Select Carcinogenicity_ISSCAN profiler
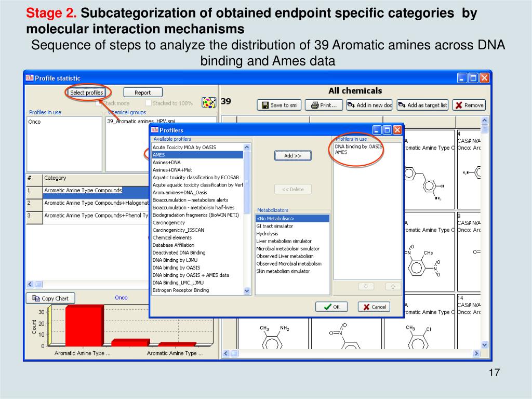 pyautogui.click(x=197, y=230)
